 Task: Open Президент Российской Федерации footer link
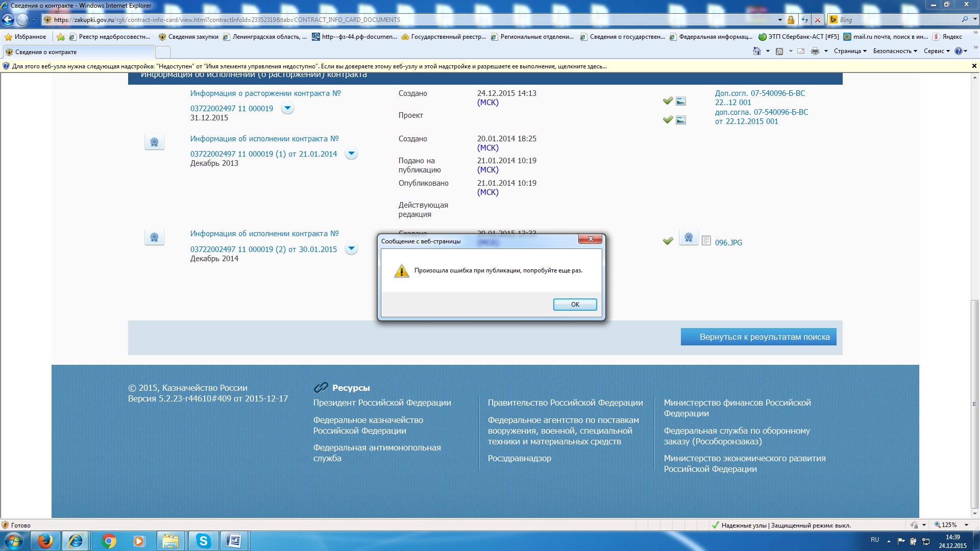[382, 403]
